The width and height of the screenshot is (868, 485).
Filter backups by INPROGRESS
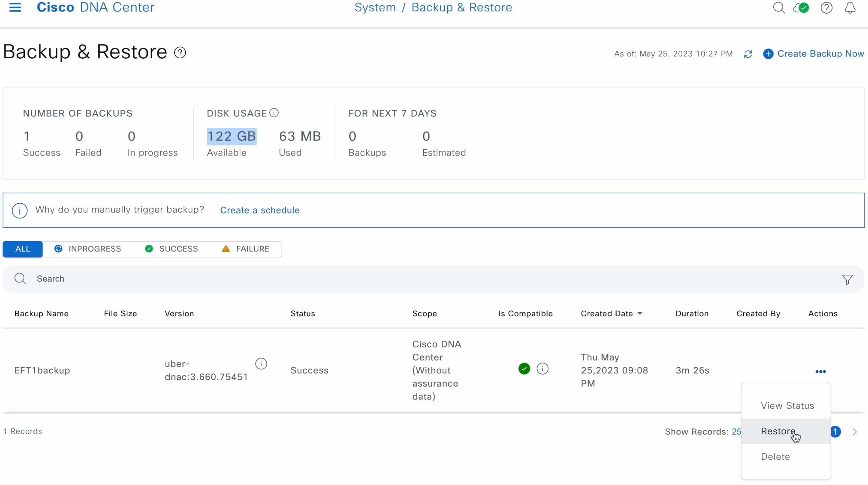point(88,249)
